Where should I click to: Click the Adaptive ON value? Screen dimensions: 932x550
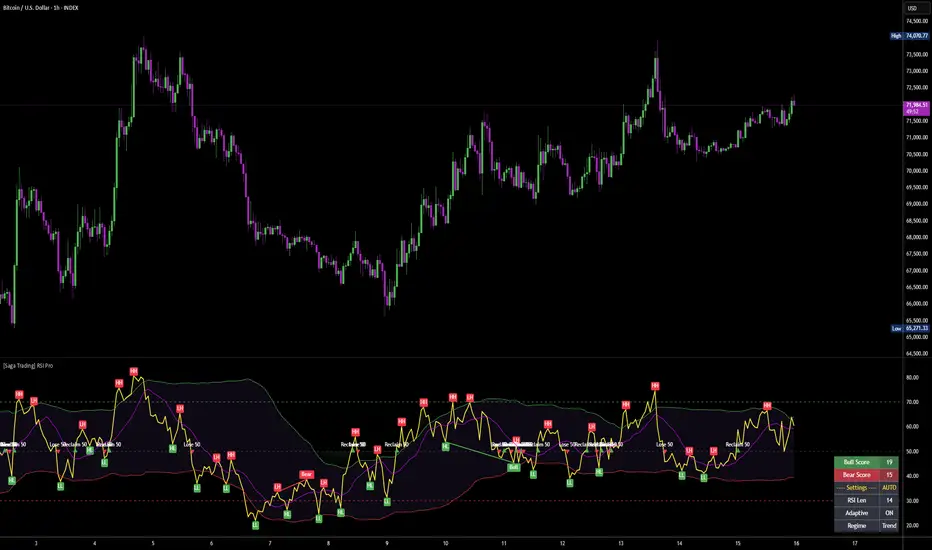tap(889, 513)
